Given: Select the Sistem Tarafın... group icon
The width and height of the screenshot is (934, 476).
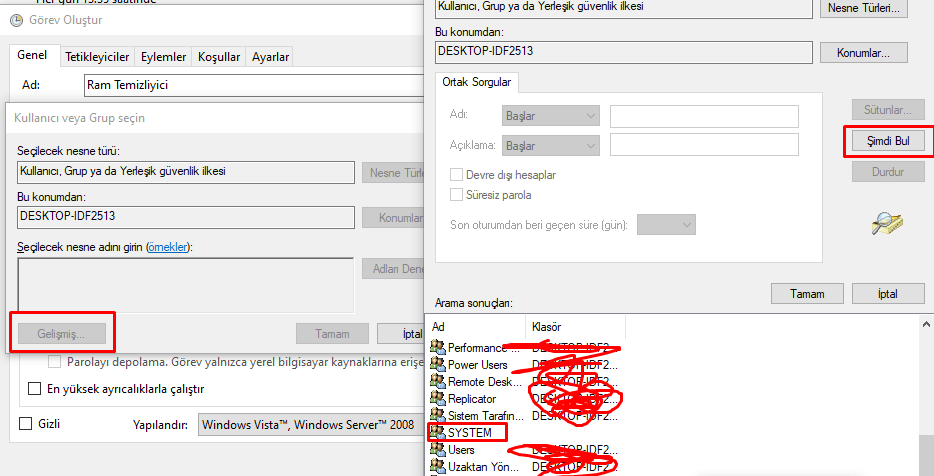Looking at the screenshot, I should point(438,415).
